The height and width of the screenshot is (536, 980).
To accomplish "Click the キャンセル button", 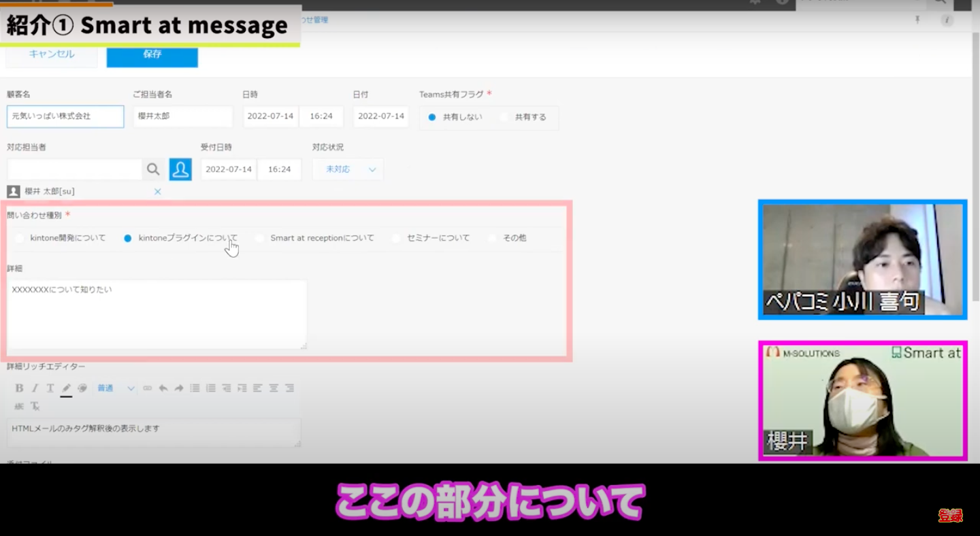I will coord(52,54).
